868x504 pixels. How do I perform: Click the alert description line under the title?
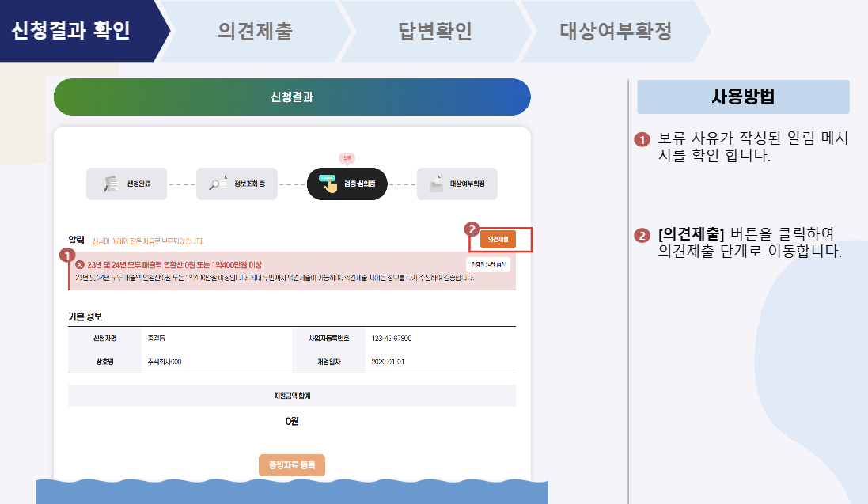point(275,278)
